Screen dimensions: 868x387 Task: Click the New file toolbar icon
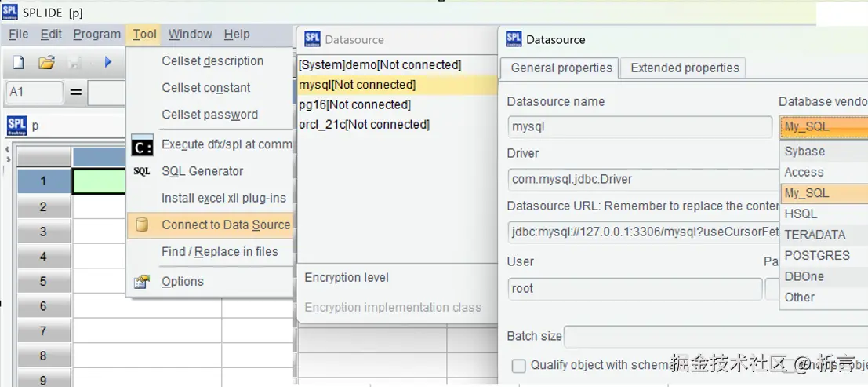point(19,62)
